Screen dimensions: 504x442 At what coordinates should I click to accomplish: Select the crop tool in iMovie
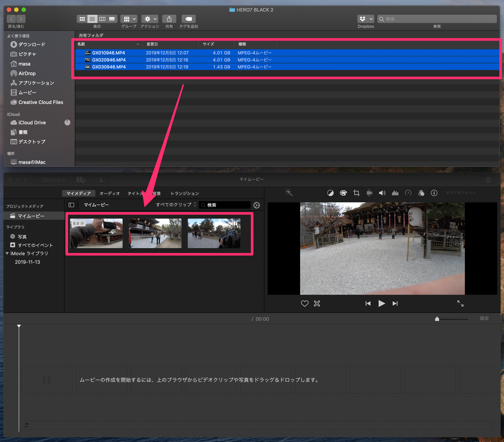coord(356,193)
